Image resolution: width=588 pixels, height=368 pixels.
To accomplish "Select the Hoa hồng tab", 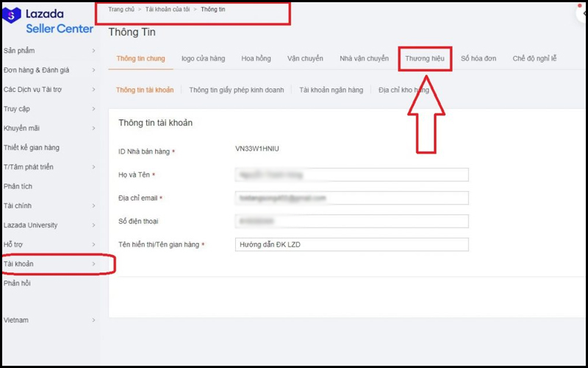I will [256, 58].
